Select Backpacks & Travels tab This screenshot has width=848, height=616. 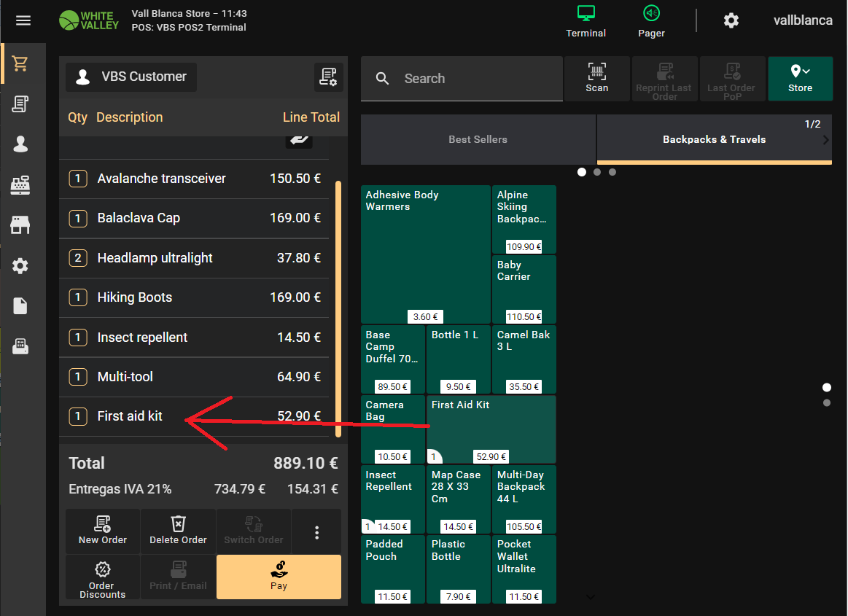coord(713,139)
